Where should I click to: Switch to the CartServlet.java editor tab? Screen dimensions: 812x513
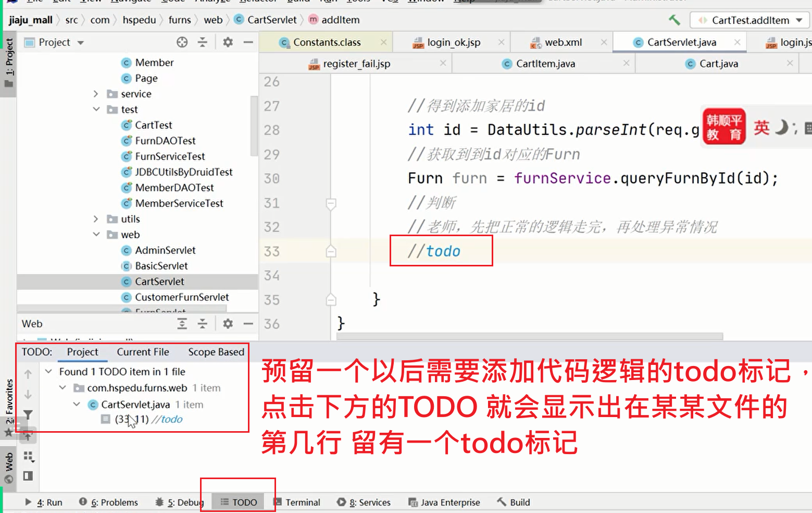click(x=681, y=42)
